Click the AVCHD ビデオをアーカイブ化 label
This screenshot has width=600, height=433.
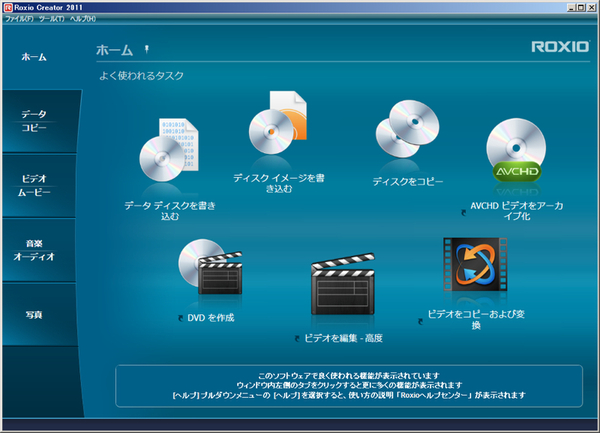[x=517, y=211]
